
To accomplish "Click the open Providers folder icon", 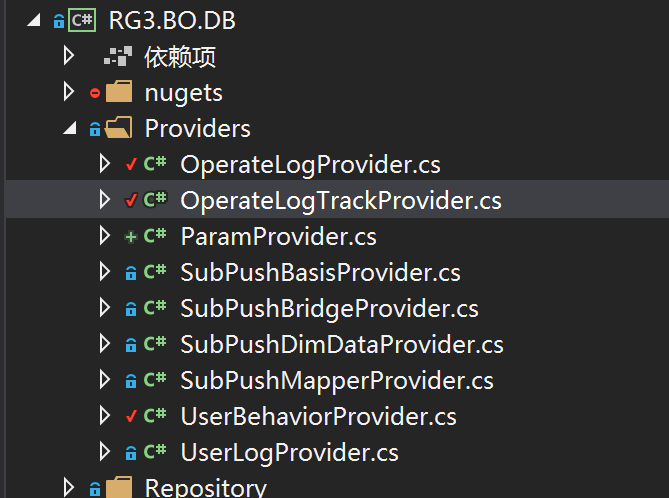I will pos(119,128).
